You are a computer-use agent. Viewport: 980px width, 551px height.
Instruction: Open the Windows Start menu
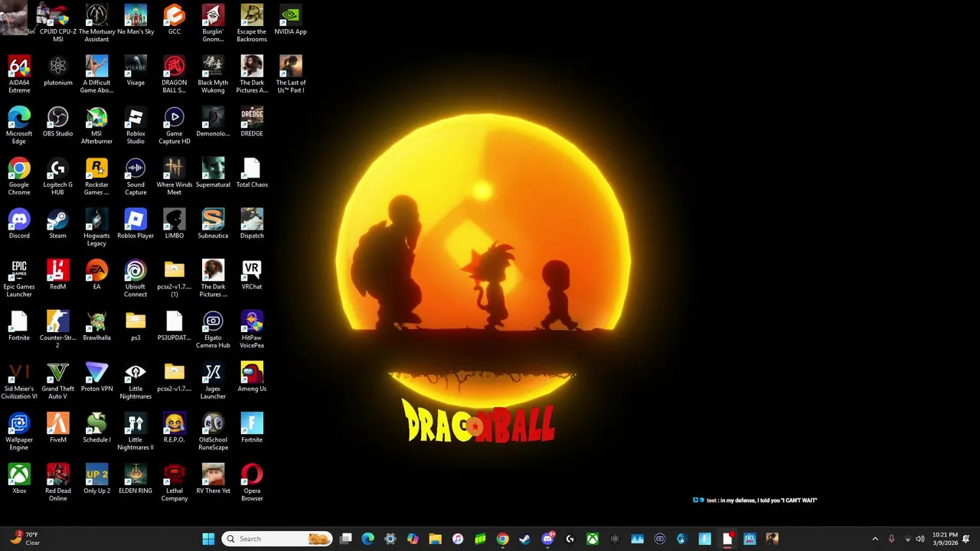[208, 539]
